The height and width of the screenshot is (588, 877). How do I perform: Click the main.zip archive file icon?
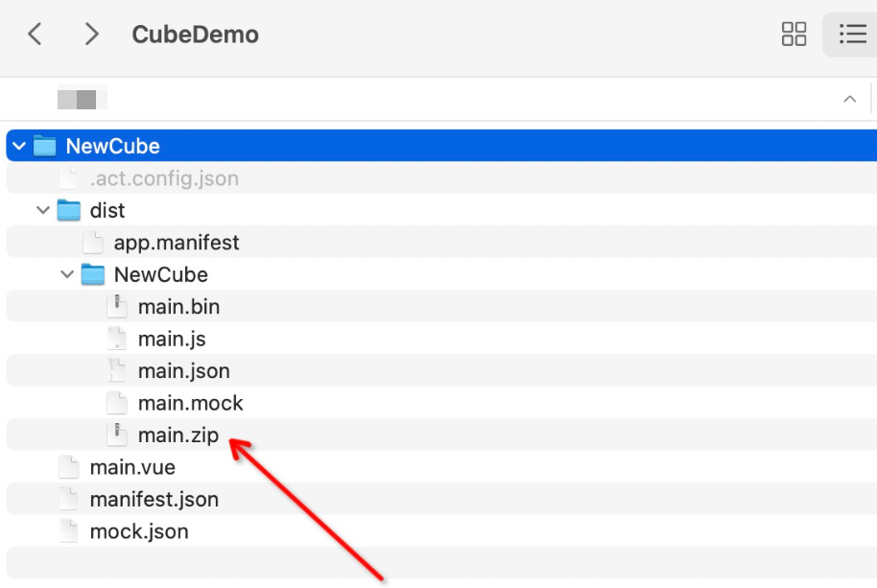point(117,435)
